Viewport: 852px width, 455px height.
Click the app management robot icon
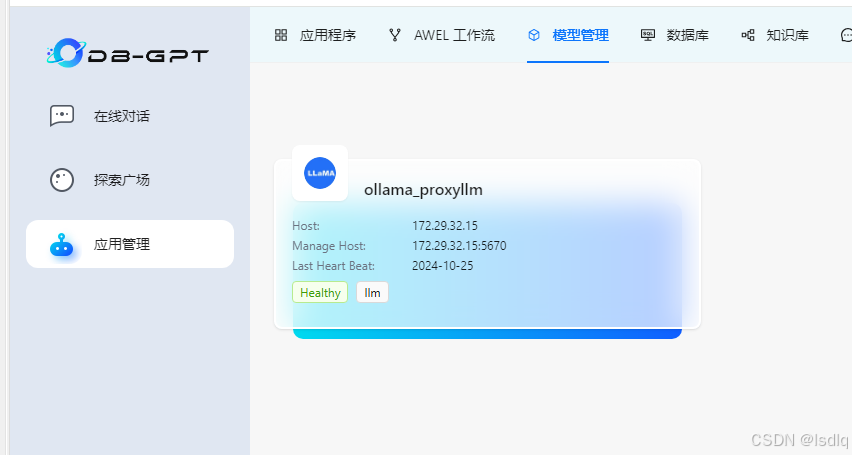coord(61,245)
